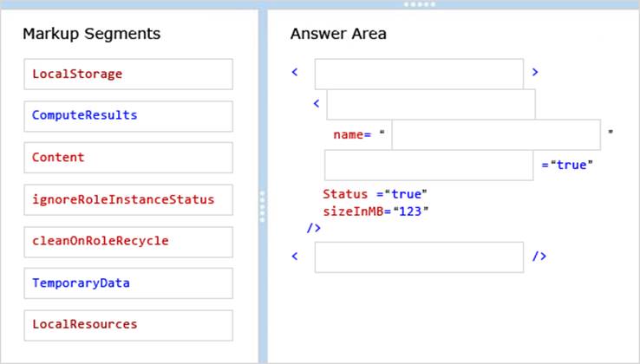Click the second nested element answer box

430,105
